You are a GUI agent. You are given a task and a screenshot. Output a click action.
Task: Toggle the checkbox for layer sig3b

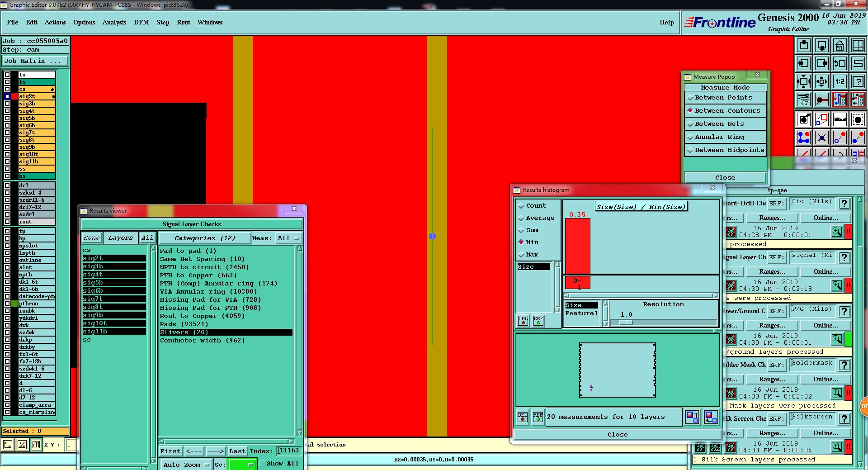[x=7, y=104]
